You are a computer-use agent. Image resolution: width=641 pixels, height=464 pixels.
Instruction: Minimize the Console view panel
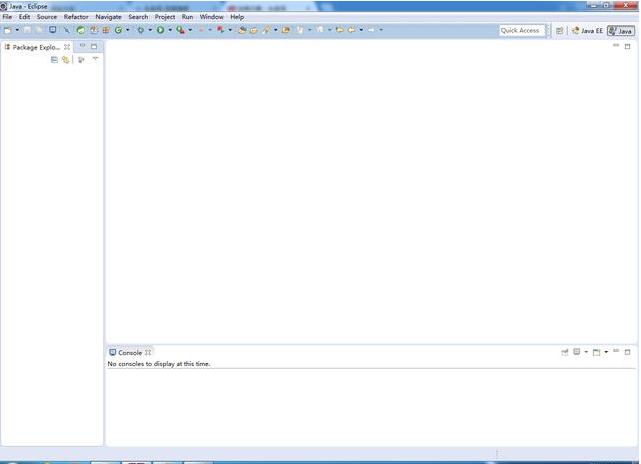pos(616,352)
